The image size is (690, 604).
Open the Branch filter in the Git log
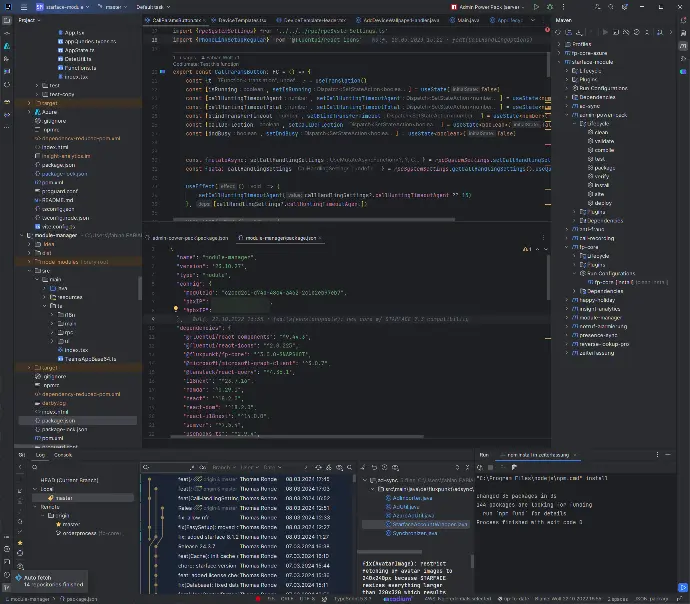[224, 468]
